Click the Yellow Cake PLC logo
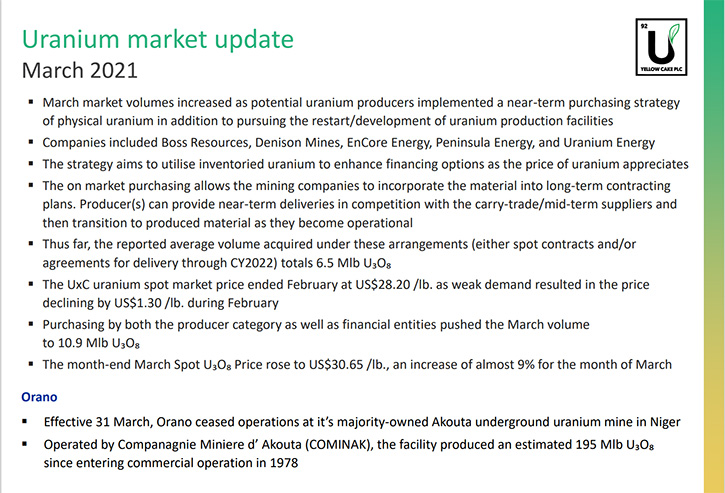 point(661,47)
